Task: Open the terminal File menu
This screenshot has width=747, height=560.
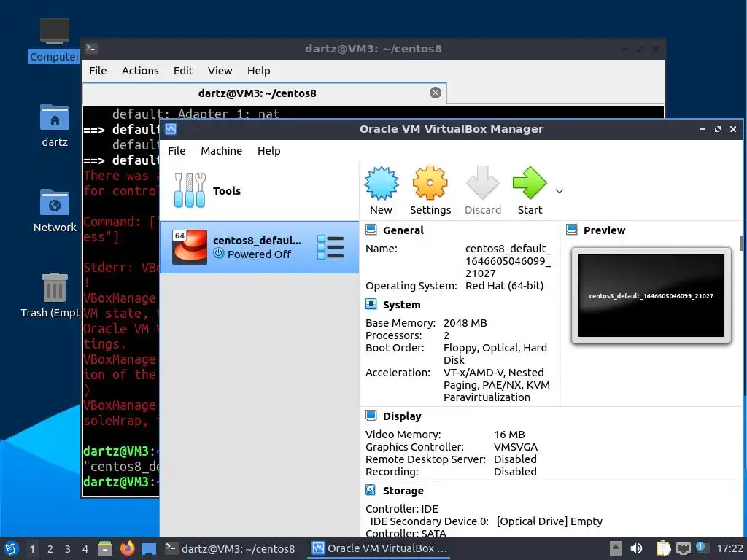Action: click(98, 71)
